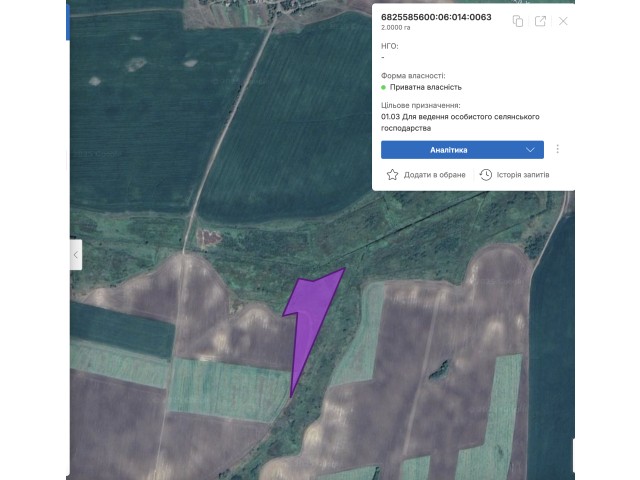Click the Цільове призначення label
This screenshot has width=640, height=480.
point(420,105)
